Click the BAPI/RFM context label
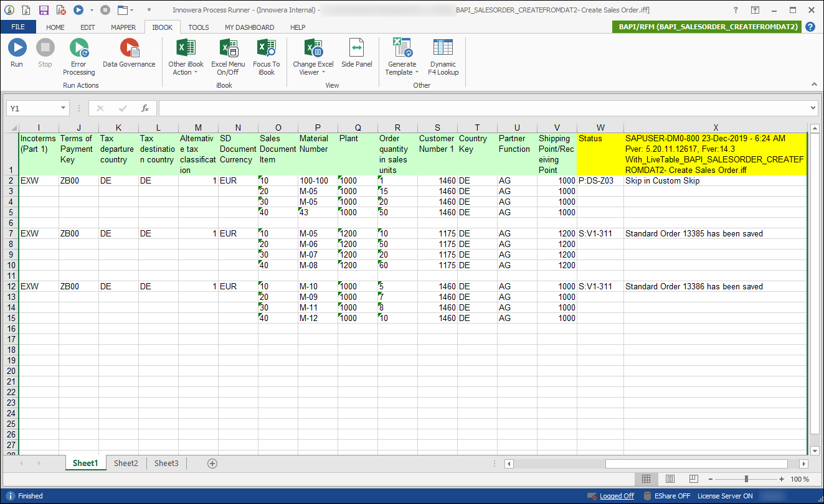The height and width of the screenshot is (504, 824). 708,27
